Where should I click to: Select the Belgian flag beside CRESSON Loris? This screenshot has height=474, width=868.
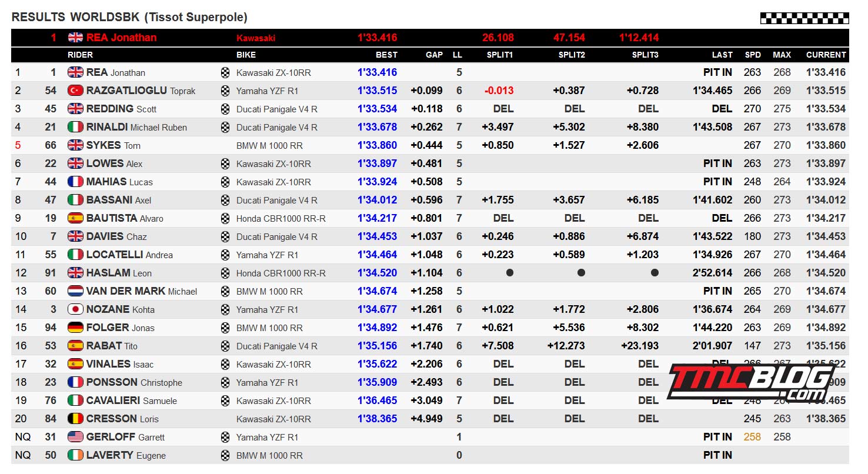pyautogui.click(x=75, y=419)
